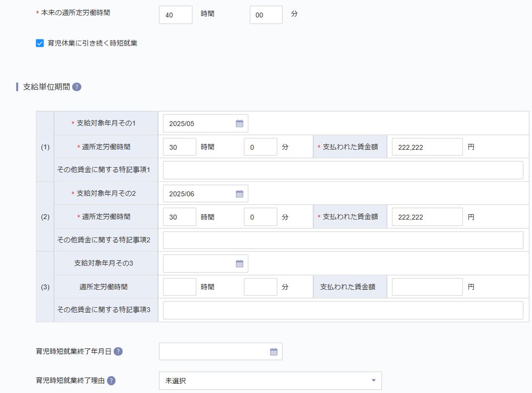Image resolution: width=532 pixels, height=393 pixels.
Task: Click help icon beside 育児時短就業終了年月日
Action: [118, 352]
